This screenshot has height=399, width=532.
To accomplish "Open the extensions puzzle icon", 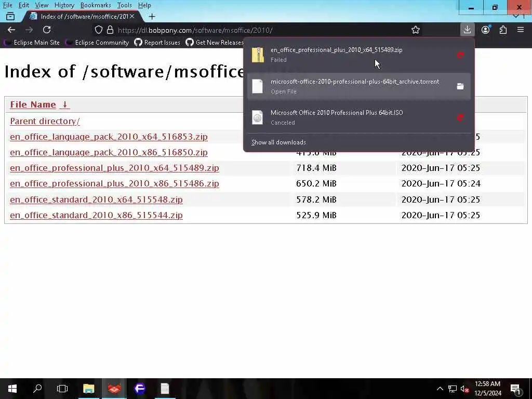I will [x=503, y=30].
